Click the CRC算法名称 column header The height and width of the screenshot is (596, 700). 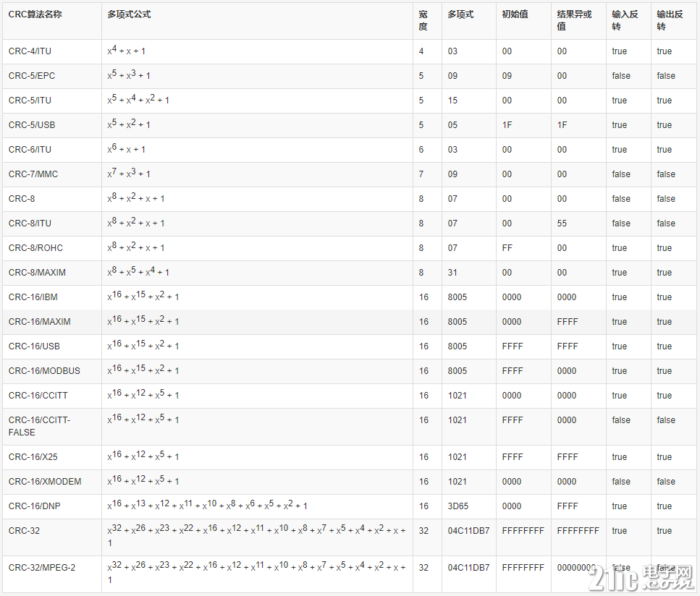pos(35,14)
